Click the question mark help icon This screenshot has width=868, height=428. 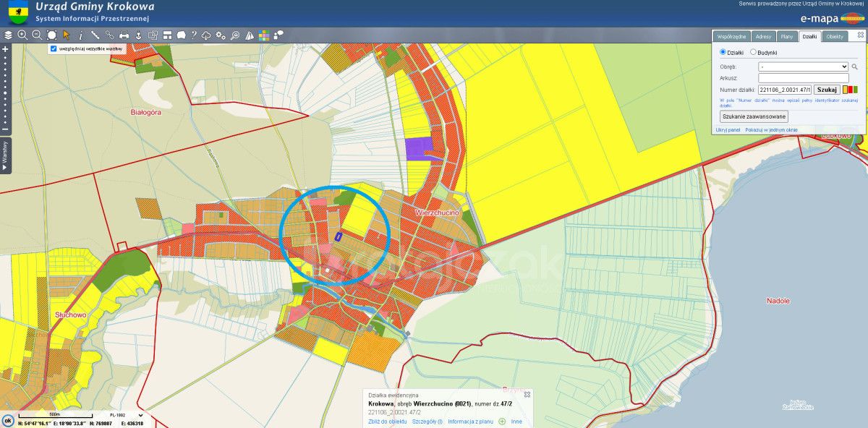[x=194, y=35]
